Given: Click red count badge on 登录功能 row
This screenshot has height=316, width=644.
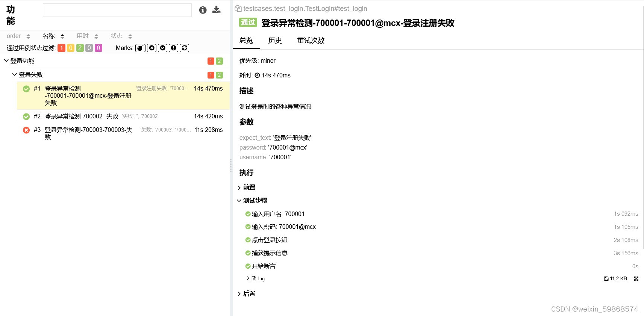Looking at the screenshot, I should point(211,61).
